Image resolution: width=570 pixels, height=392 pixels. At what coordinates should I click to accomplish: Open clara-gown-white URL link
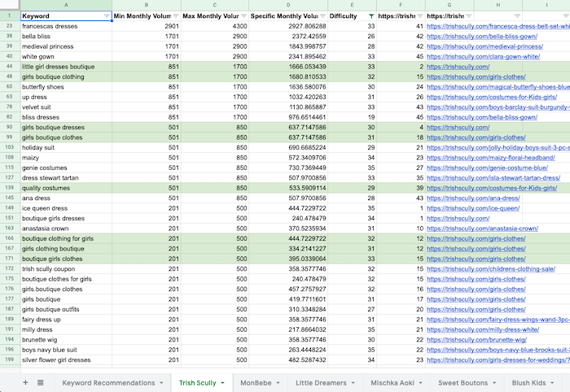(x=483, y=57)
